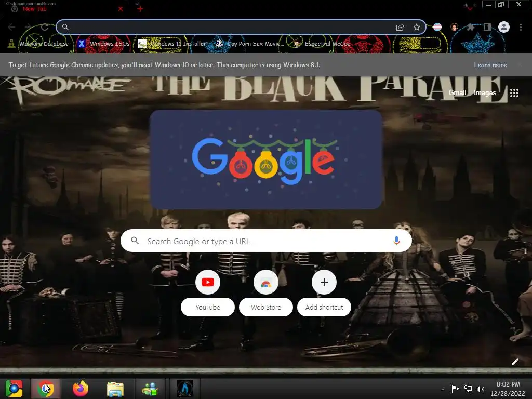
Task: Go back with the back arrow
Action: [x=11, y=27]
